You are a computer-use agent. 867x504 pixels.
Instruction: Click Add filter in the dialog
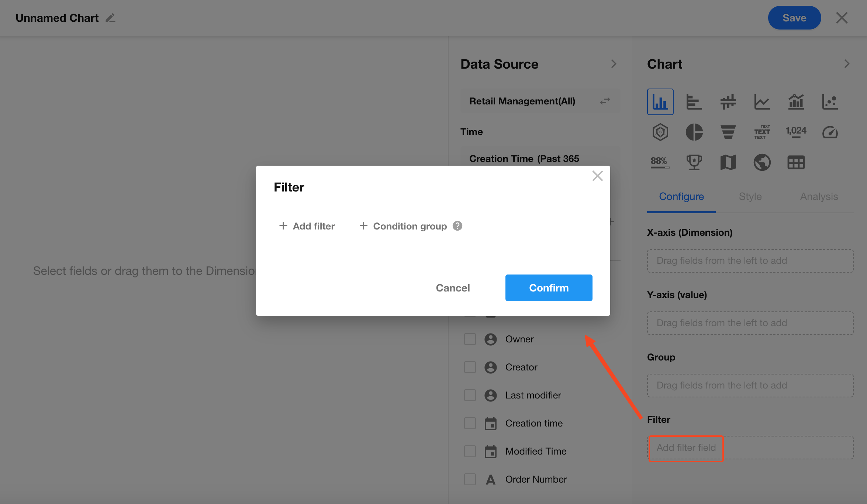(x=307, y=226)
